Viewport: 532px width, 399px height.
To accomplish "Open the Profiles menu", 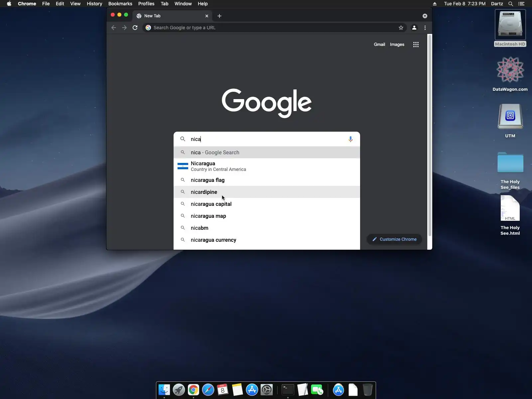I will [x=146, y=4].
